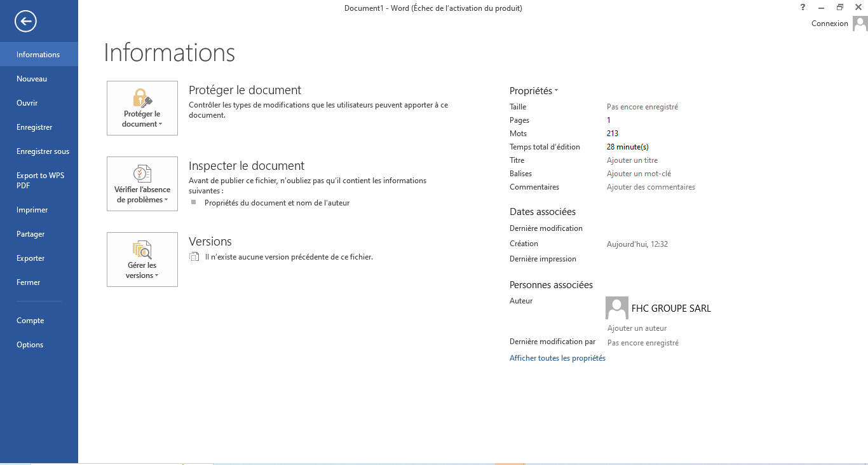Select Export to WPS PDF
The height and width of the screenshot is (465, 868).
click(x=39, y=181)
